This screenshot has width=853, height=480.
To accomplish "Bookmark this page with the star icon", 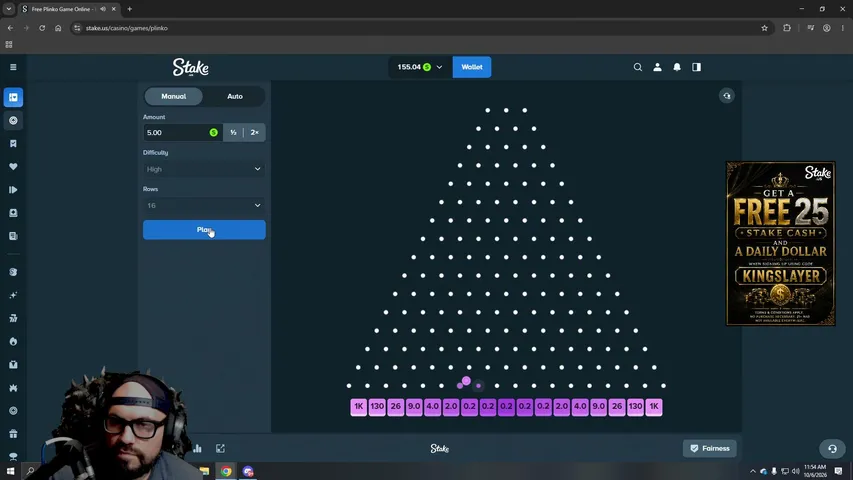I will click(x=764, y=28).
